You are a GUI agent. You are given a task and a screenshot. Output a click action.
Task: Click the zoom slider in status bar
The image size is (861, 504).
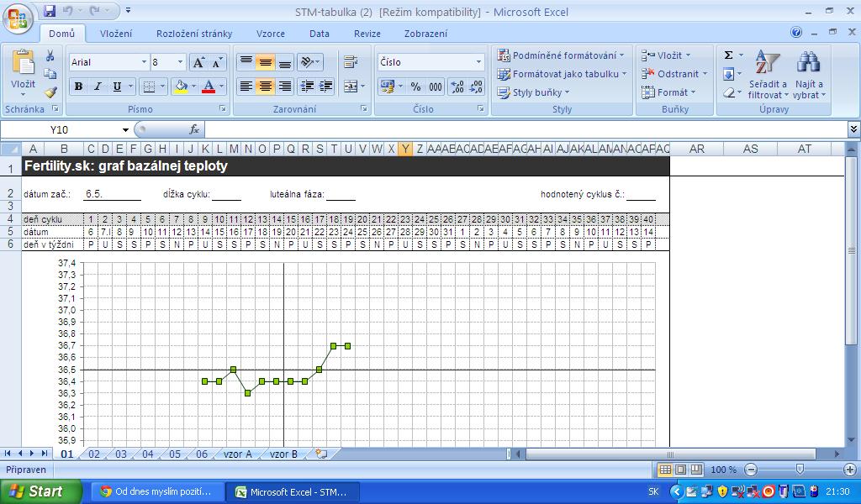pyautogui.click(x=799, y=470)
